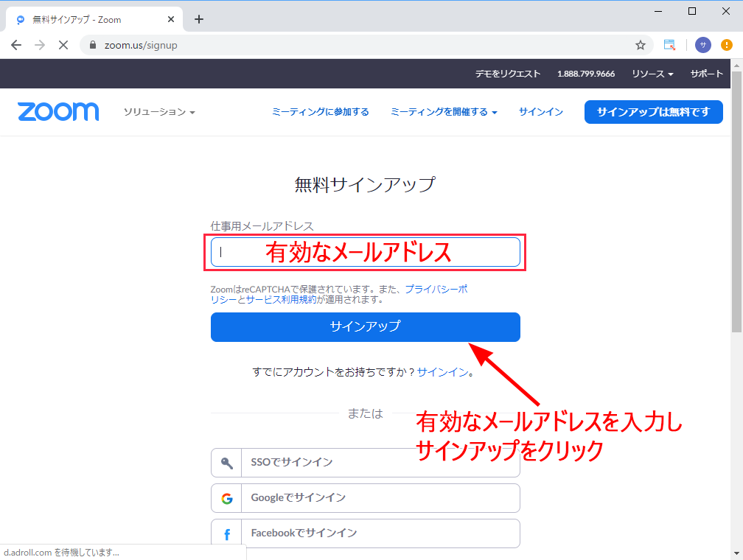Open the Chrome profile avatar
This screenshot has height=560, width=743.
pyautogui.click(x=702, y=45)
